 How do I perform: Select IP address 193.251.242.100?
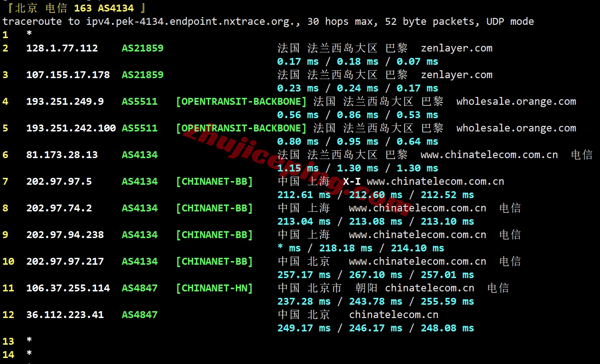tap(71, 128)
